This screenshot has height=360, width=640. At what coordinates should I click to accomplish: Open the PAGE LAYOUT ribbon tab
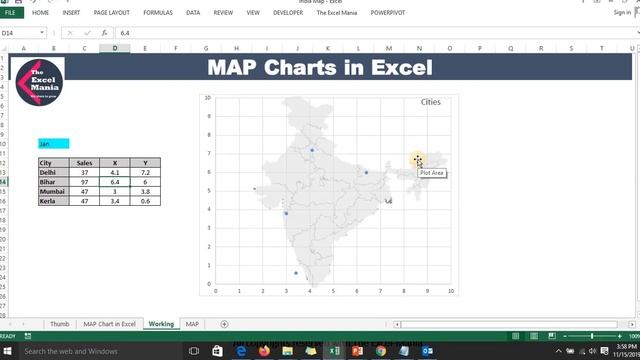[111, 13]
